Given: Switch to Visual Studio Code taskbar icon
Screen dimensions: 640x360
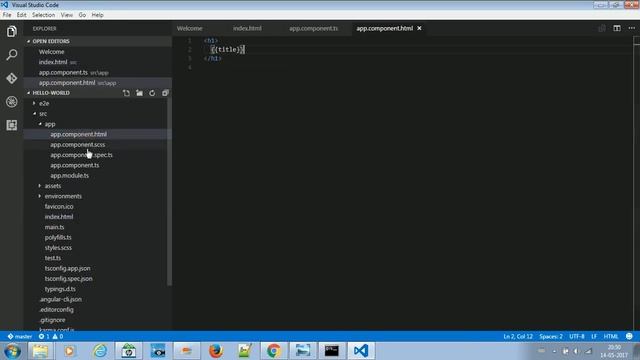Looking at the screenshot, I should (x=361, y=351).
